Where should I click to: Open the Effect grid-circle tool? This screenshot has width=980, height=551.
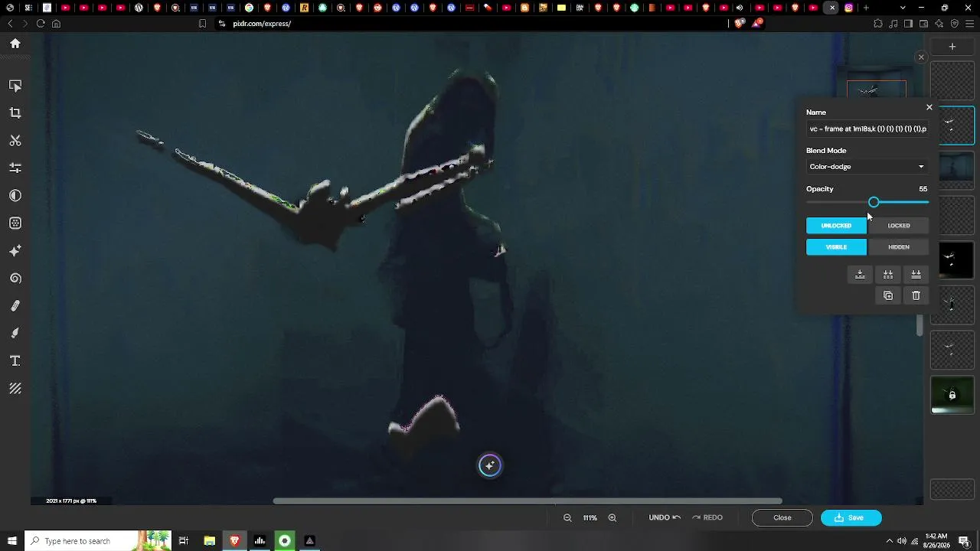tap(15, 223)
